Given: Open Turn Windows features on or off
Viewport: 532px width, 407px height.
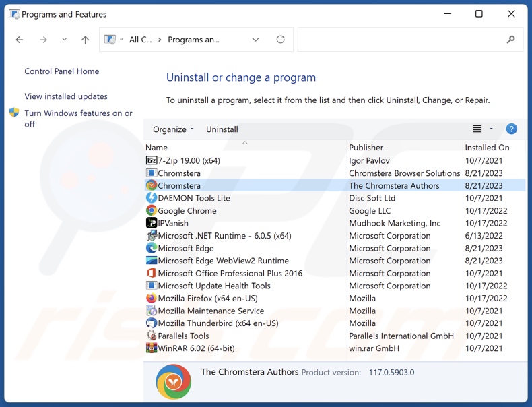Looking at the screenshot, I should pos(78,119).
